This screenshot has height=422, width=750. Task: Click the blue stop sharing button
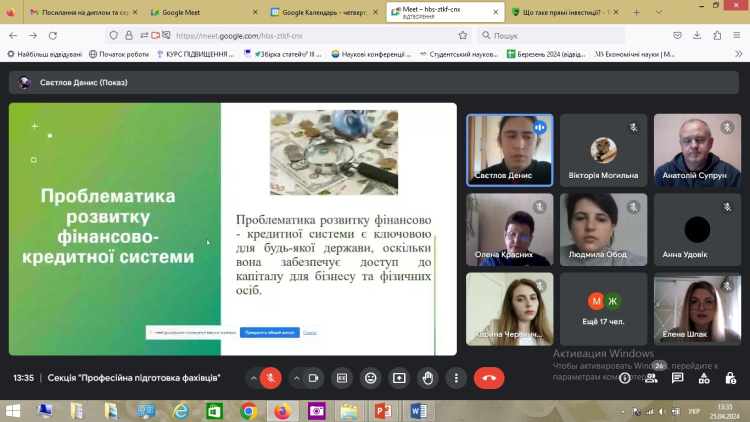coord(268,332)
